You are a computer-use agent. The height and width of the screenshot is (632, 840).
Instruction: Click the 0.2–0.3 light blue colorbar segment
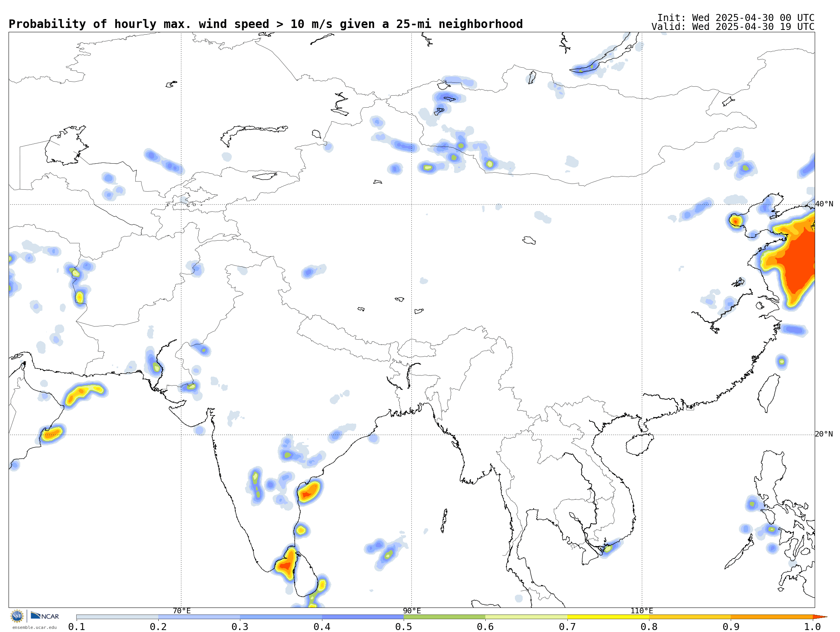(x=199, y=617)
